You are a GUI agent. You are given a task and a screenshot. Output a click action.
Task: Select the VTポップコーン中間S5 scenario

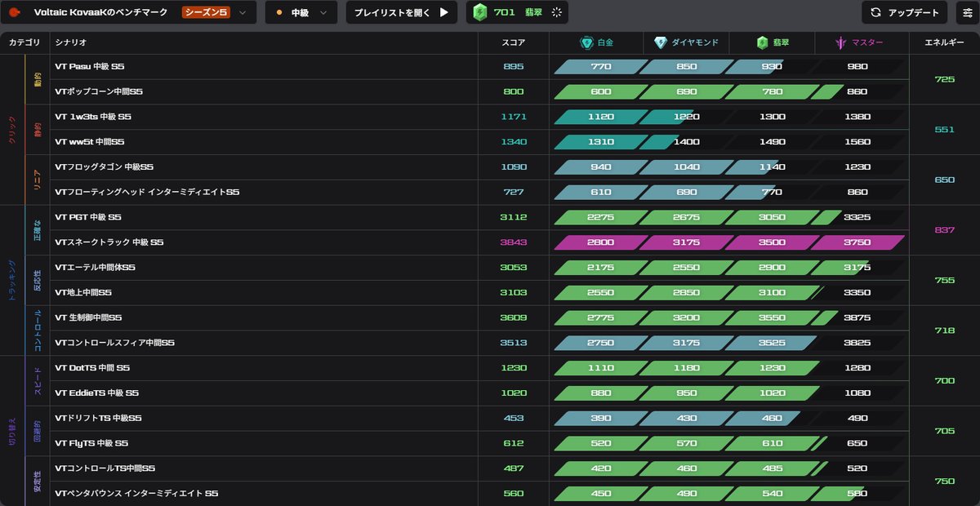pyautogui.click(x=99, y=91)
